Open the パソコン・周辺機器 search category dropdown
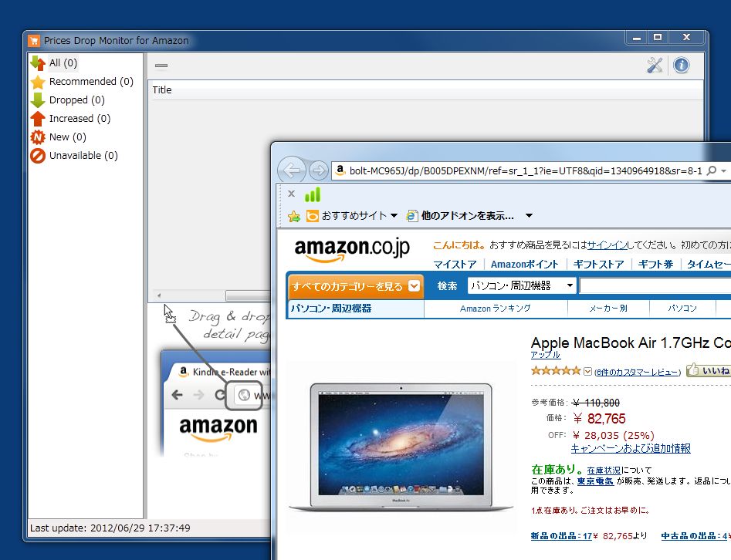Viewport: 731px width, 560px height. click(522, 285)
